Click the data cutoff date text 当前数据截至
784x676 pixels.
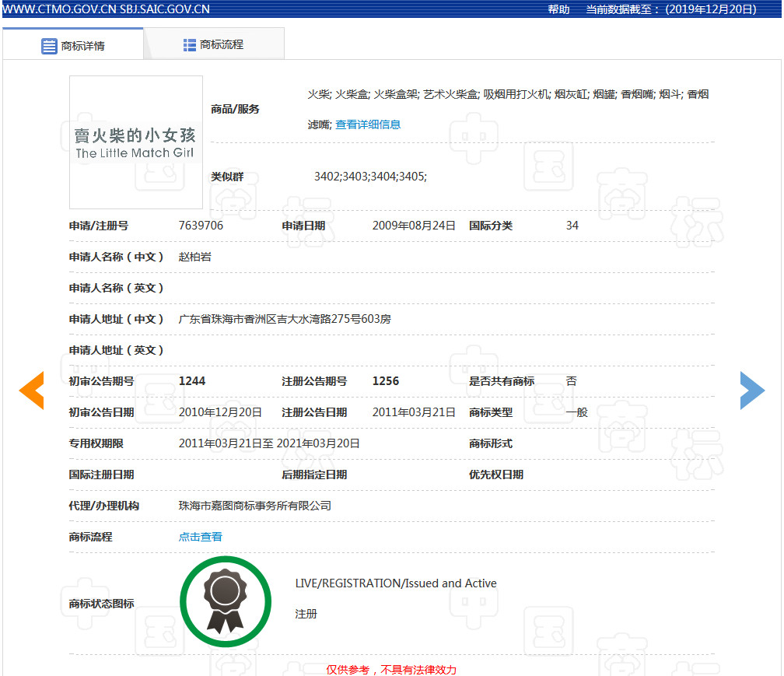coord(671,9)
